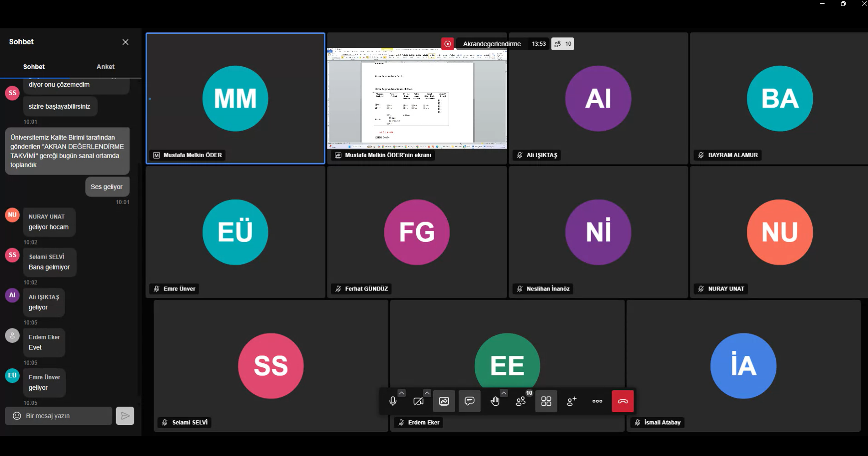Raise your hand

tap(495, 401)
